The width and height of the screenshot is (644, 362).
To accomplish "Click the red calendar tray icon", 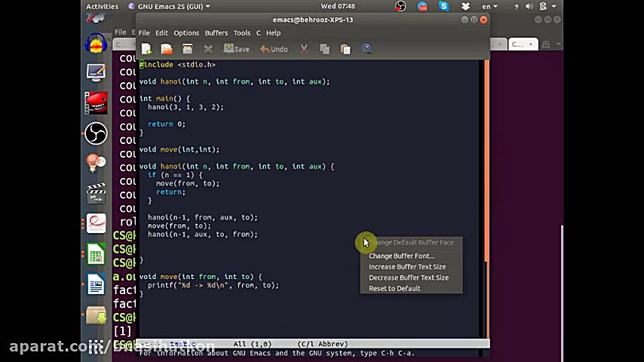I will pos(422,6).
